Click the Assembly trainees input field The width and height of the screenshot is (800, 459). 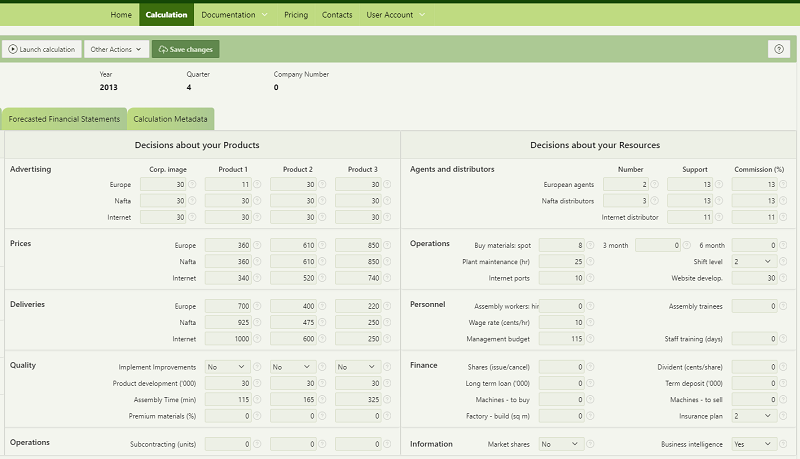tap(754, 305)
